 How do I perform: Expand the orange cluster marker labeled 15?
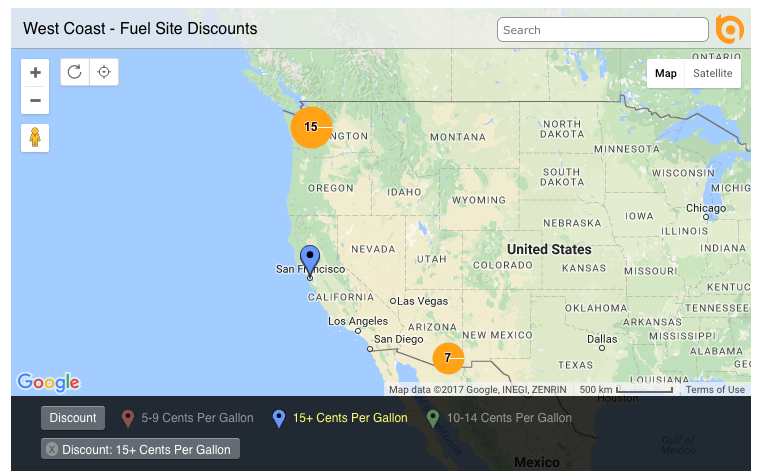click(x=311, y=127)
